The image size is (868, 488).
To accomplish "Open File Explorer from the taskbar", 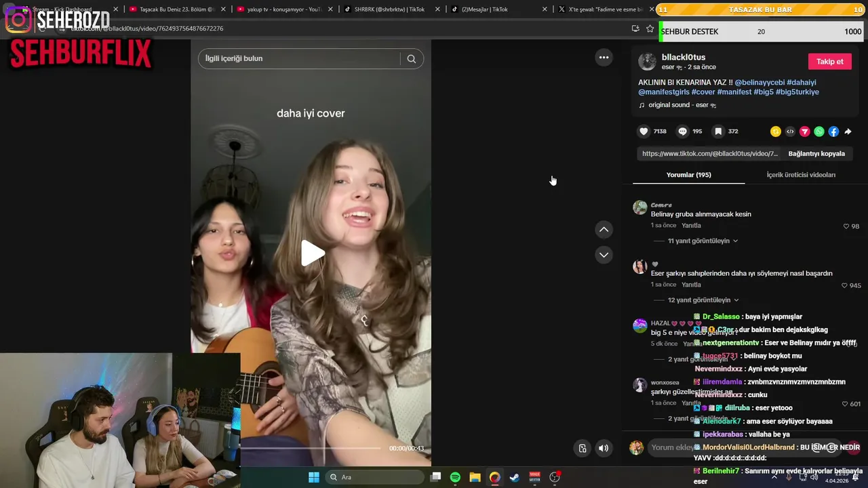I will coord(475,477).
